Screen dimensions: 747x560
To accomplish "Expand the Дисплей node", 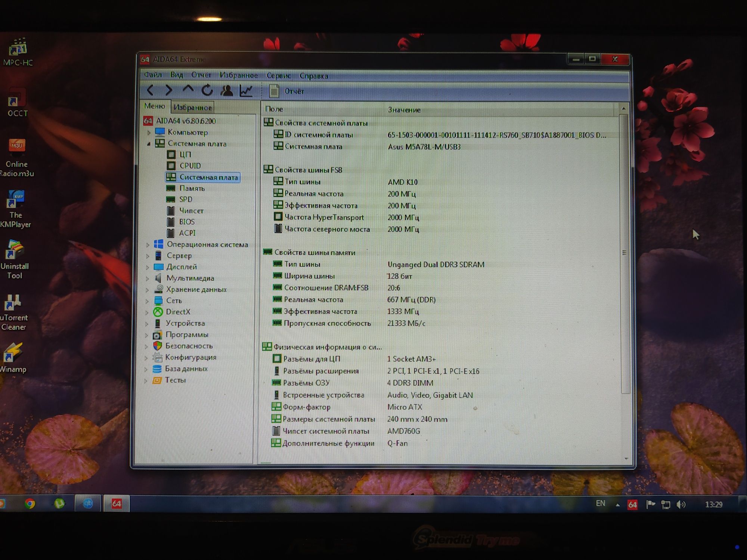I will click(147, 267).
